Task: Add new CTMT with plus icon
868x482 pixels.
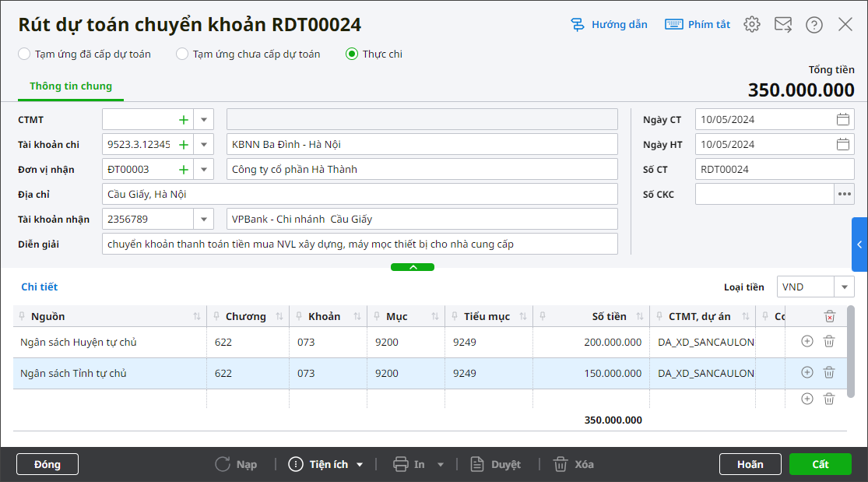Action: pos(183,120)
